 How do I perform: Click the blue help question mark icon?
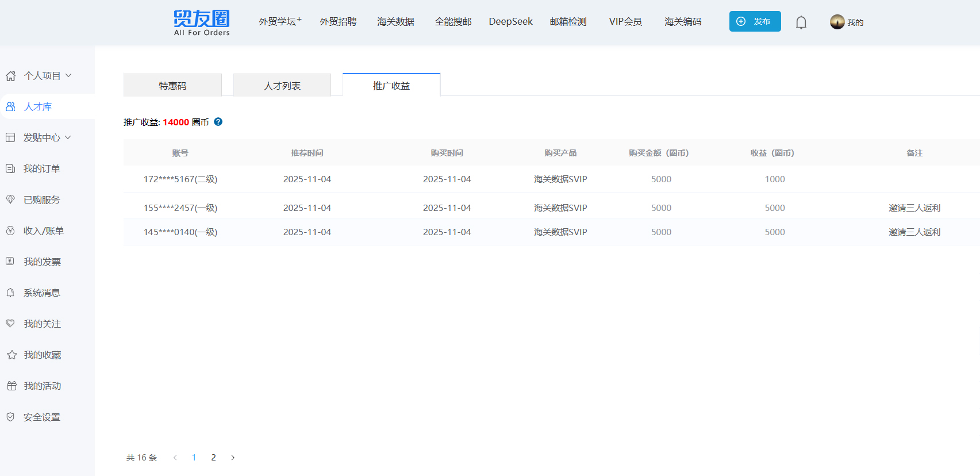pos(218,122)
